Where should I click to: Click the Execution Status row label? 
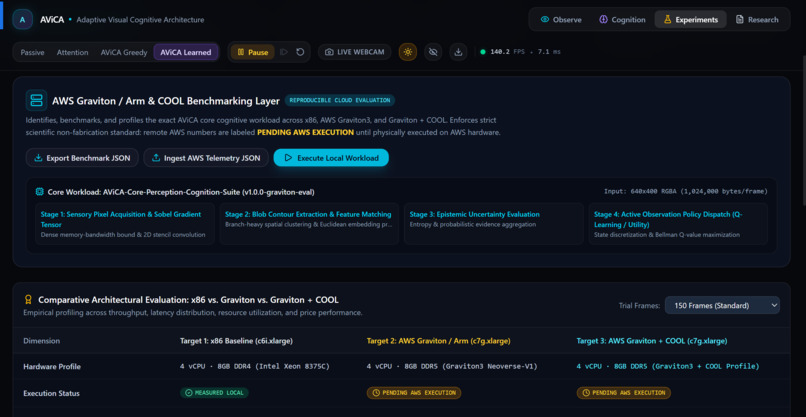(x=51, y=393)
